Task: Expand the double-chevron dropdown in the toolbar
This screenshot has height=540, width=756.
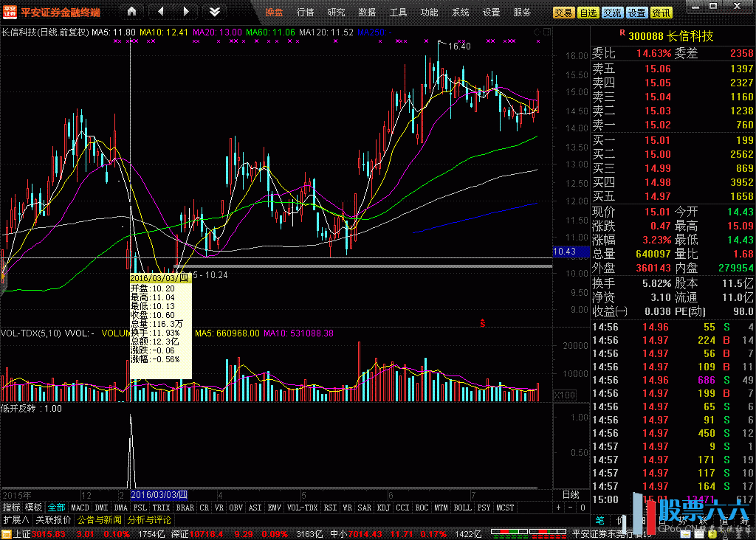Action: click(214, 12)
